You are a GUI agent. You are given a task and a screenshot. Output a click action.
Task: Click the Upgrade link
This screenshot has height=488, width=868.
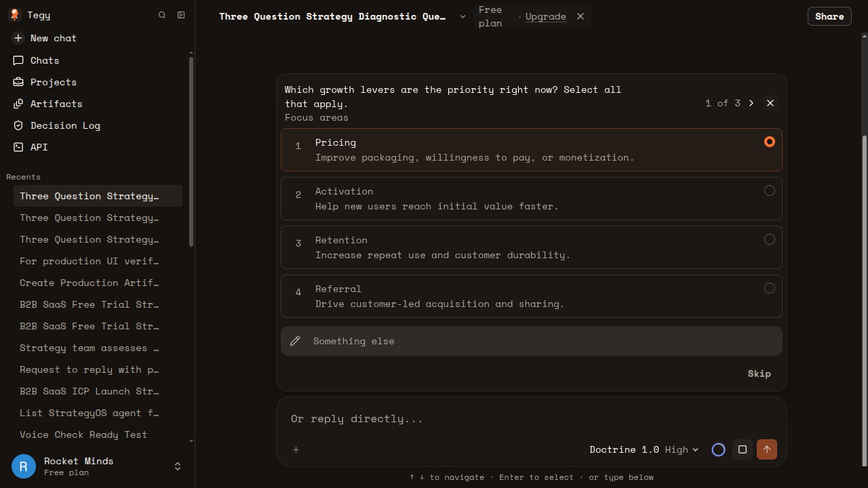[x=545, y=16]
